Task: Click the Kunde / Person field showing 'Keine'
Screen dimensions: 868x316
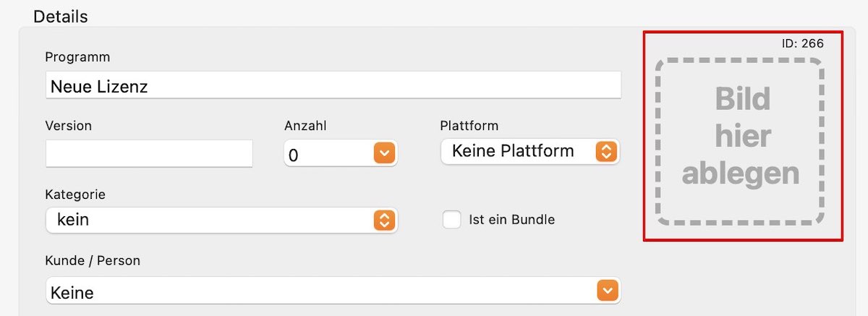Action: click(x=333, y=291)
